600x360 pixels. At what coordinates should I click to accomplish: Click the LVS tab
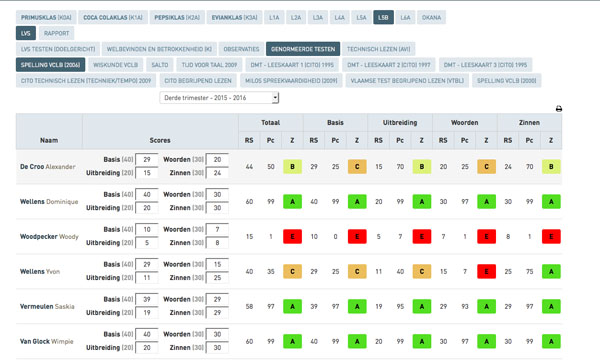[26, 33]
